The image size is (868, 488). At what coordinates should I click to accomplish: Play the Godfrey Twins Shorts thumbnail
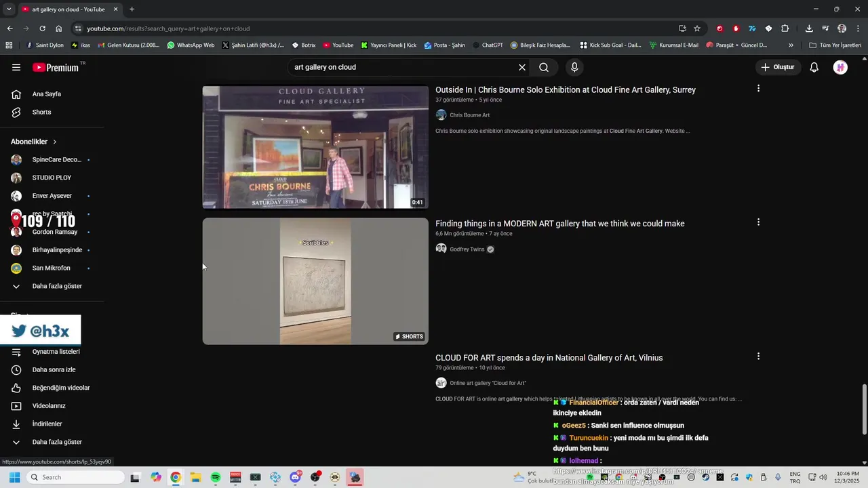point(315,281)
